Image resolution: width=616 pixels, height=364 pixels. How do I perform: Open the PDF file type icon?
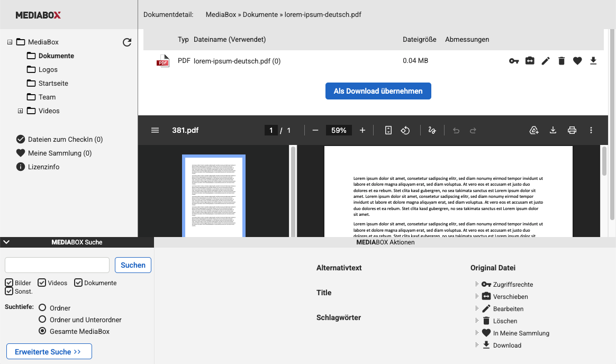click(163, 61)
